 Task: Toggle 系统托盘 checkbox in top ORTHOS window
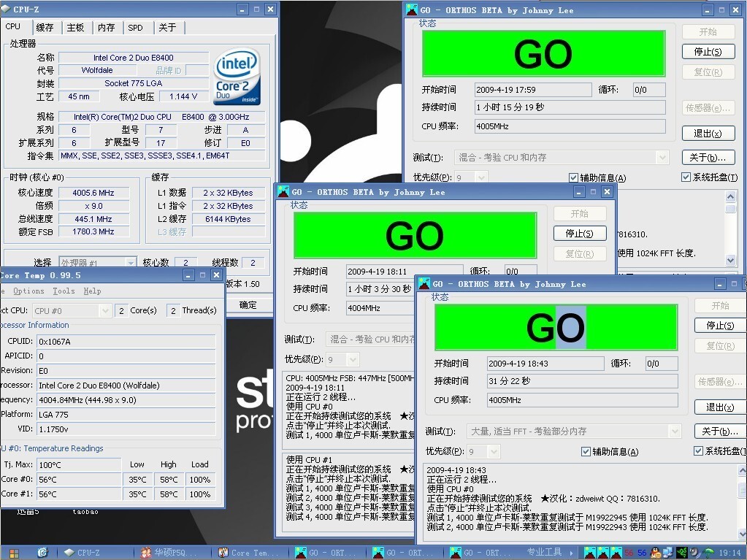[686, 177]
